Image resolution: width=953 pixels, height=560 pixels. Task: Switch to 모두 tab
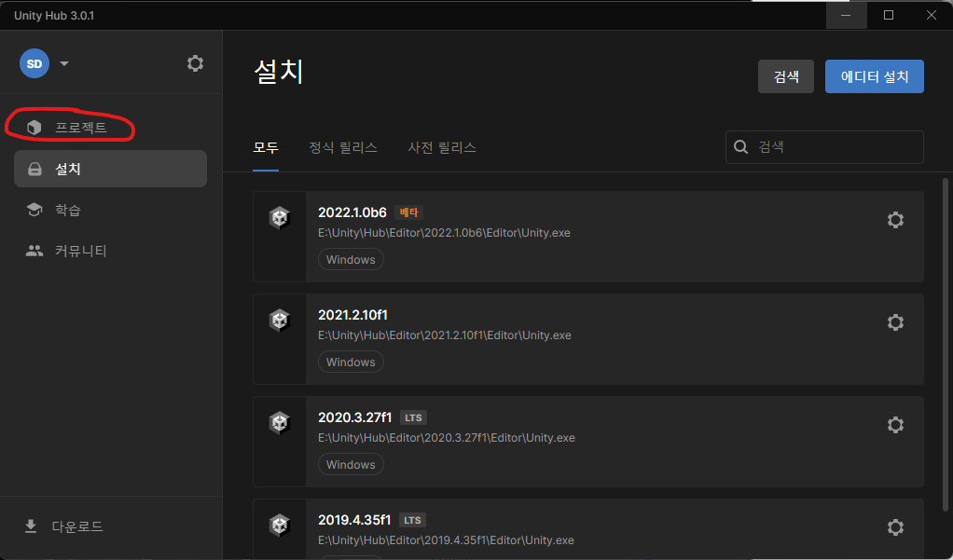click(266, 147)
